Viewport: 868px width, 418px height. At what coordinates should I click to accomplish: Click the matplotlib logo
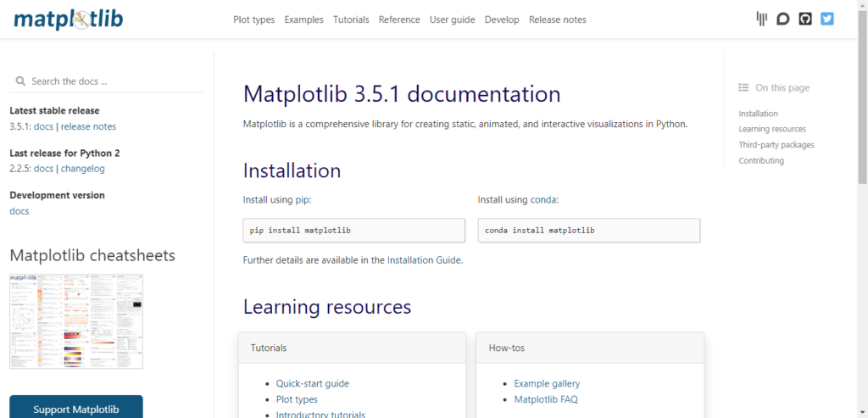[x=69, y=20]
